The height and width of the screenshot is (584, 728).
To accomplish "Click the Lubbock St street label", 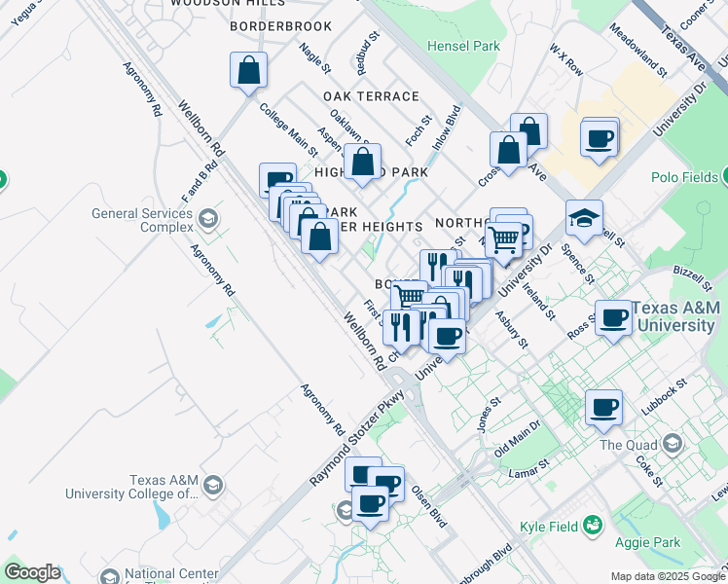I will tap(664, 397).
